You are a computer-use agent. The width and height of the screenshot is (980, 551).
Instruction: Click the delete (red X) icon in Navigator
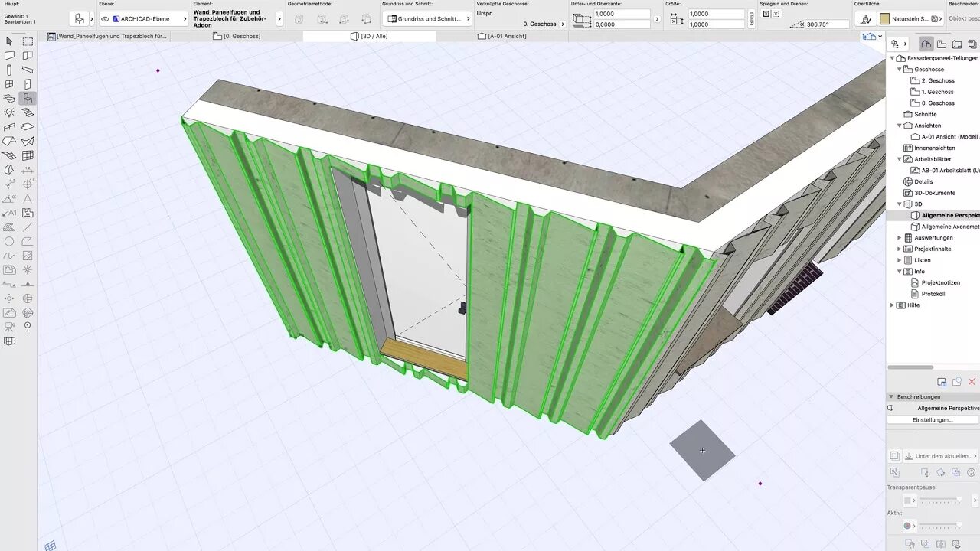coord(972,382)
